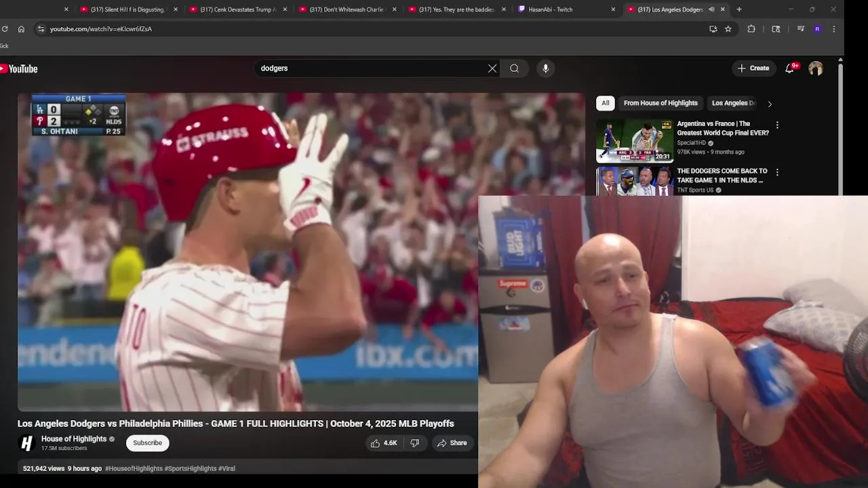Screen dimensions: 868x488
Task: Mute the Los Angeles Dodgers tab audio icon
Action: (x=711, y=9)
